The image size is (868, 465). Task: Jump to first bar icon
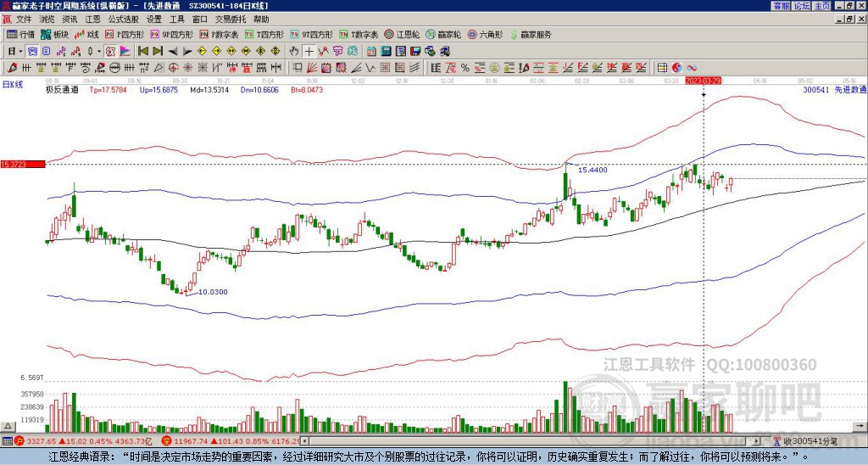(x=142, y=52)
